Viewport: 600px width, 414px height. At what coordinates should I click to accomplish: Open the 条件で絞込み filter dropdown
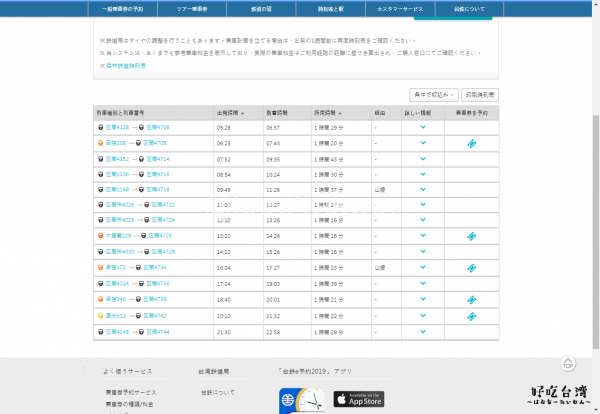coord(434,93)
